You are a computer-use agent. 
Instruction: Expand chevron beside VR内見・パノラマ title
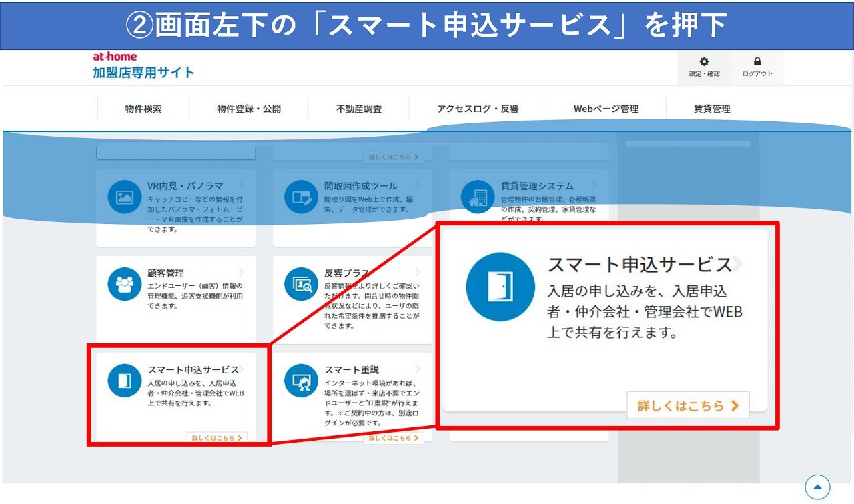(241, 186)
